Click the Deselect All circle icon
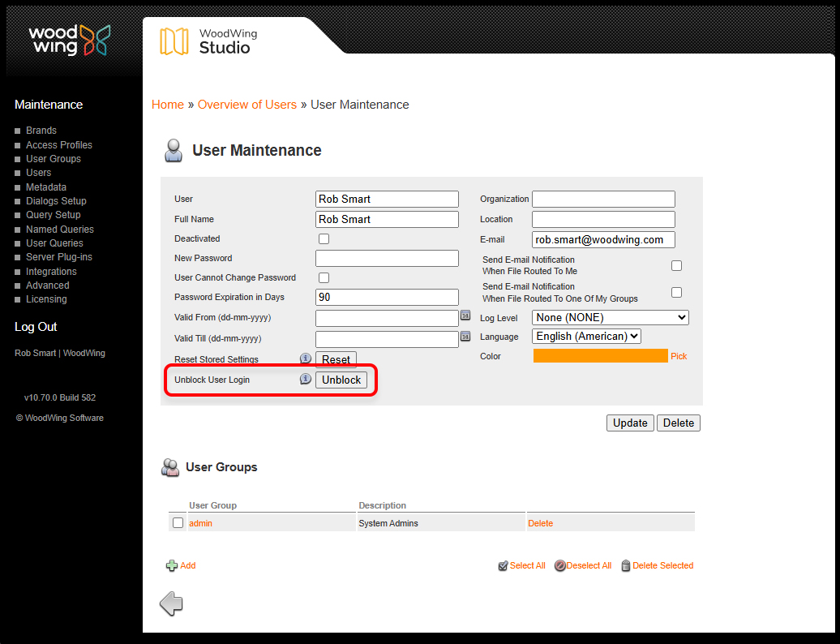 (559, 566)
